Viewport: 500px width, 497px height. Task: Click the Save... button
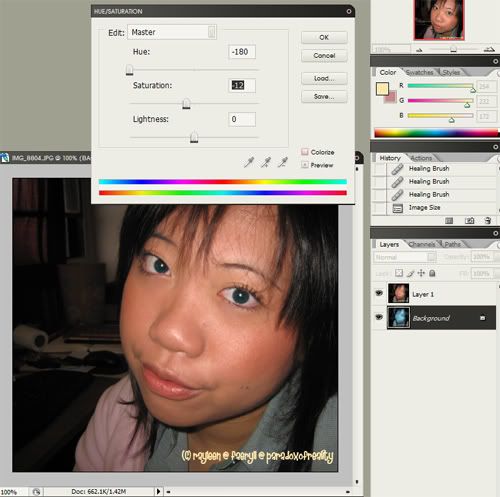pyautogui.click(x=324, y=97)
